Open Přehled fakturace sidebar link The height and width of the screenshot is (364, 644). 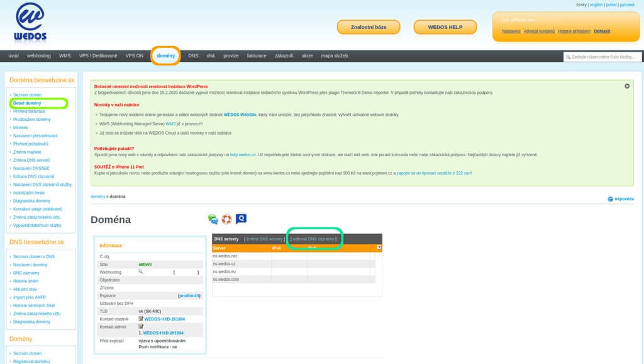point(29,111)
